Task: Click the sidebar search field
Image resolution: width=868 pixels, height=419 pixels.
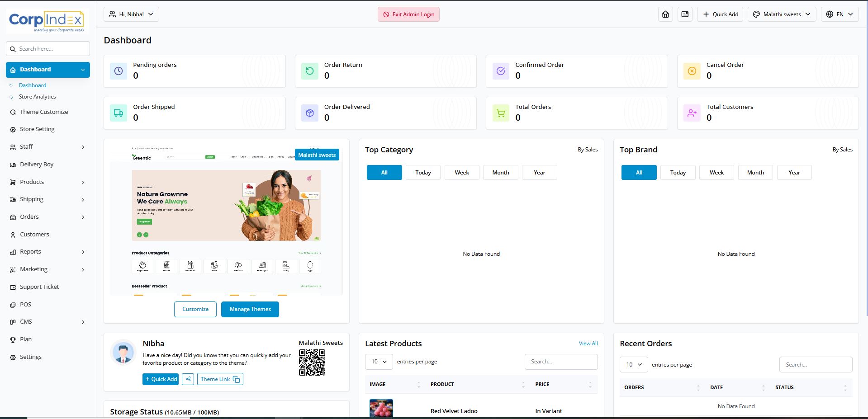Action: tap(48, 49)
